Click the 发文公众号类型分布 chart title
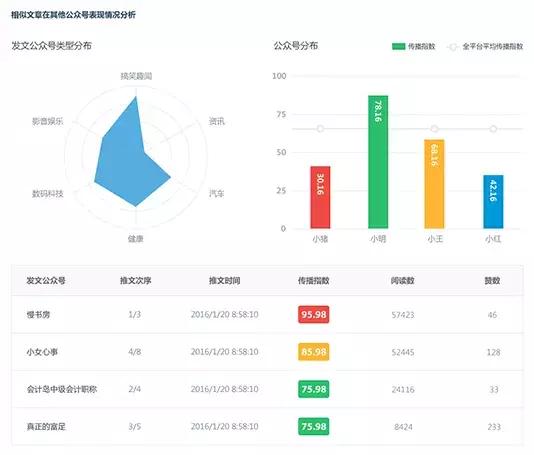Viewport: 534px width, 455px height. (51, 46)
